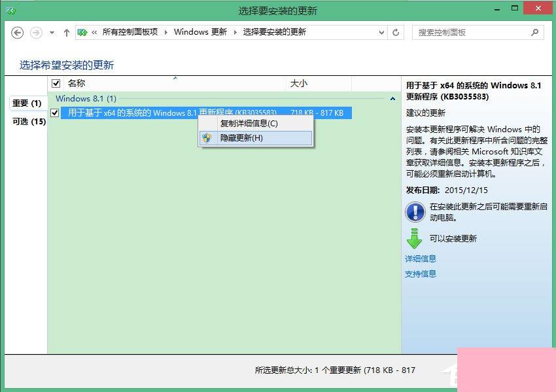Go up one folder level
The height and width of the screenshot is (392, 556).
(66, 33)
